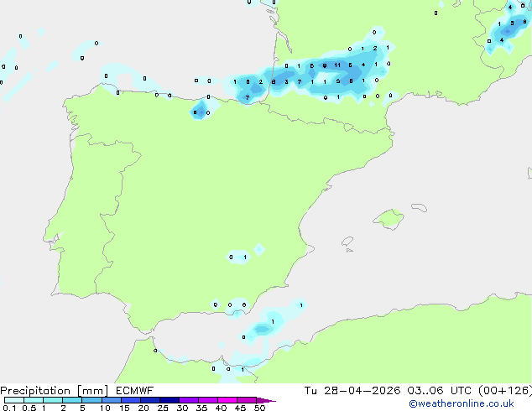Click the lightest 0.1–0.5 mm legend swatch

[14, 400]
